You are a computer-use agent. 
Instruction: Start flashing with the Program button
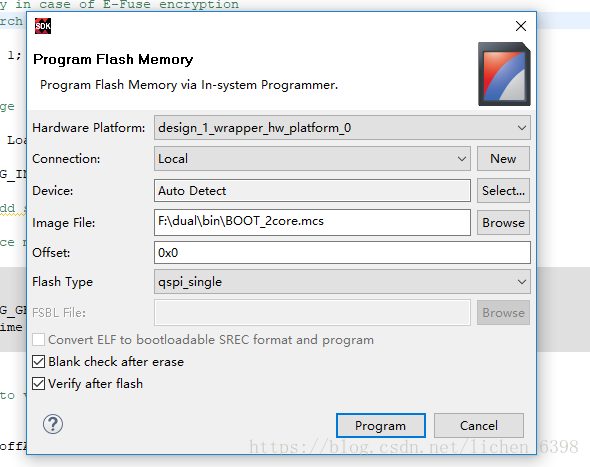(x=381, y=426)
